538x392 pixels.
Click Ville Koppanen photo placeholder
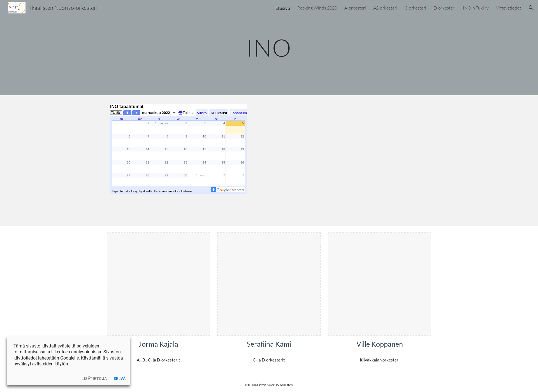click(379, 284)
